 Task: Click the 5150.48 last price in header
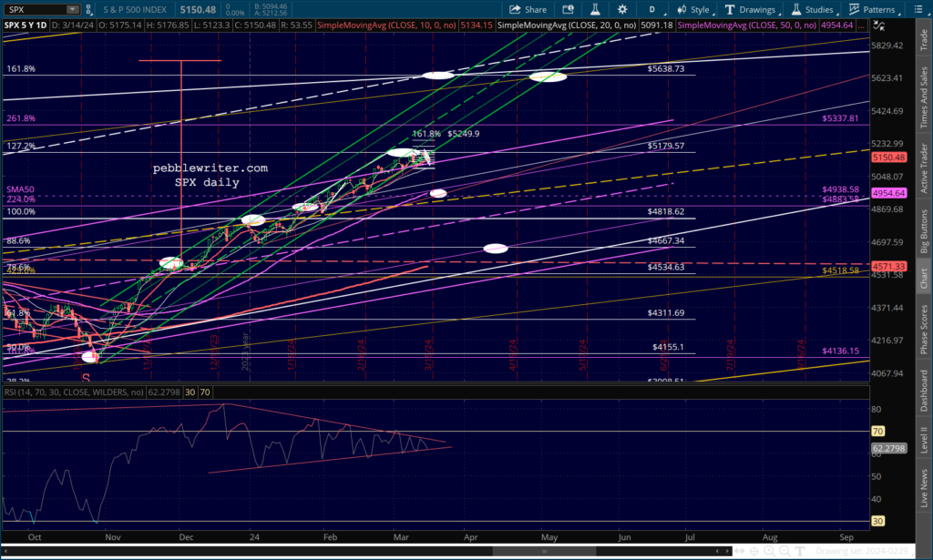tap(198, 9)
